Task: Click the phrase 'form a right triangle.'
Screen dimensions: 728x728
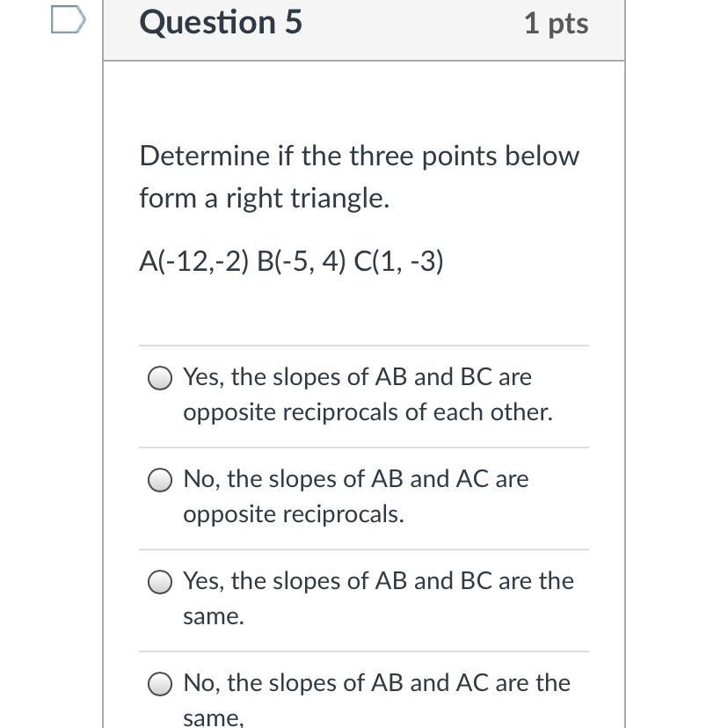Action: [x=264, y=199]
